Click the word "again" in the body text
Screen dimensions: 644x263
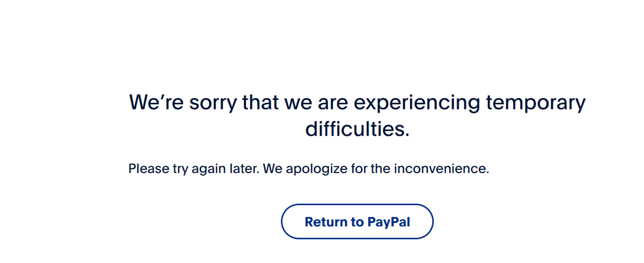pyautogui.click(x=209, y=168)
